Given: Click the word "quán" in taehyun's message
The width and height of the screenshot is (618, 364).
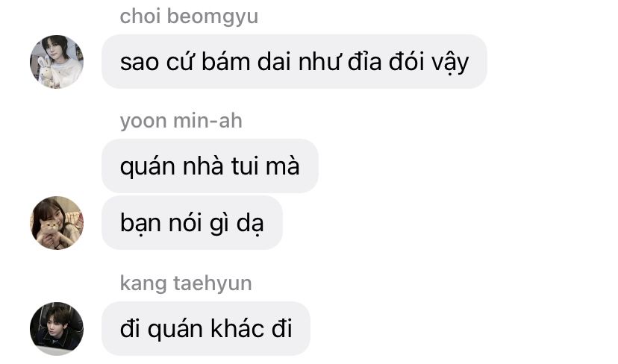Looking at the screenshot, I should point(175,330).
